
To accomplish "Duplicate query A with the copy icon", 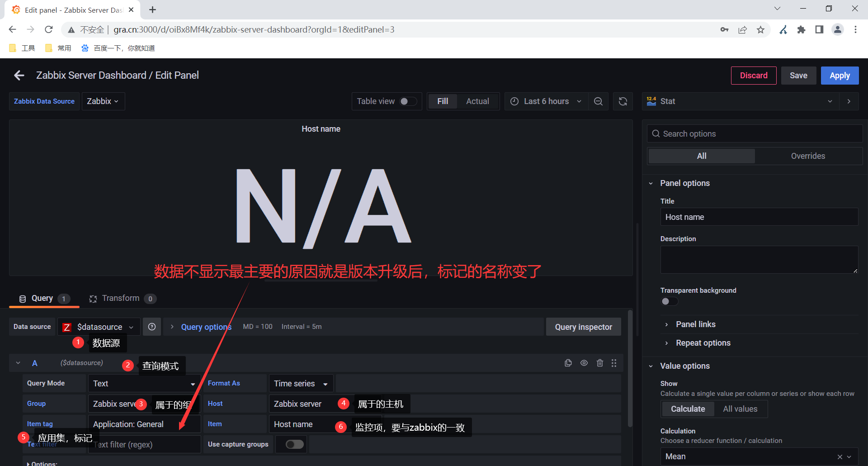I will (568, 363).
